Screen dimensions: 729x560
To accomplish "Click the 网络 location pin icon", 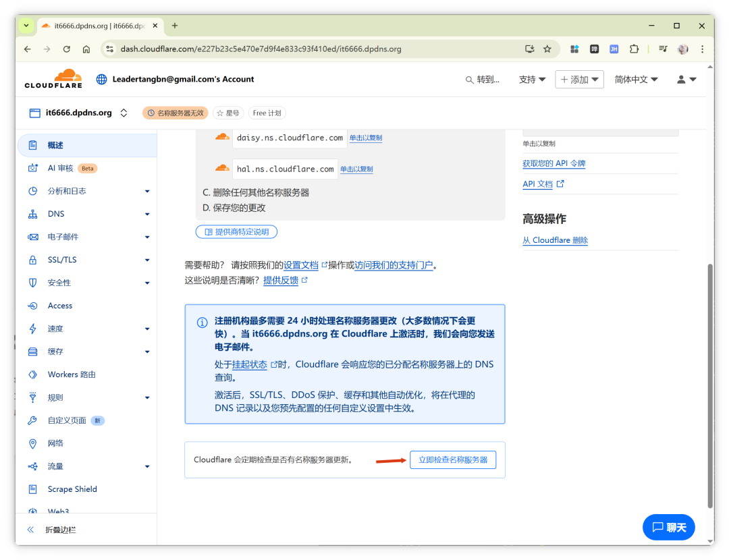I will coord(32,443).
